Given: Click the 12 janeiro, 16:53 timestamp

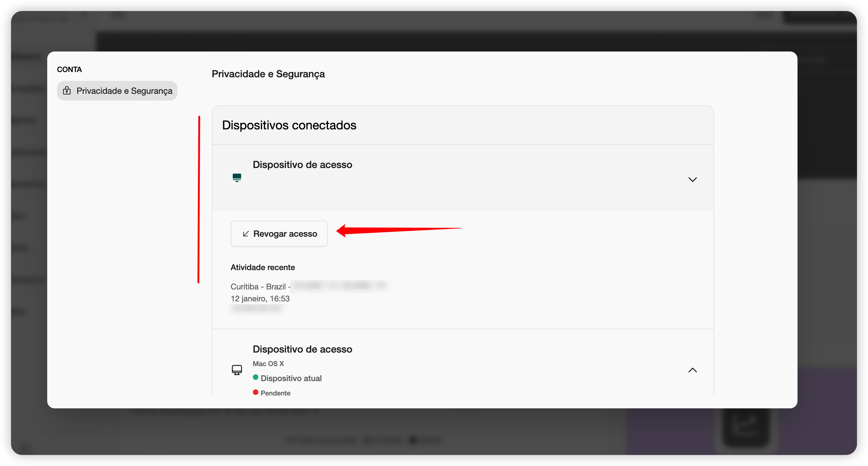Looking at the screenshot, I should click(x=260, y=299).
